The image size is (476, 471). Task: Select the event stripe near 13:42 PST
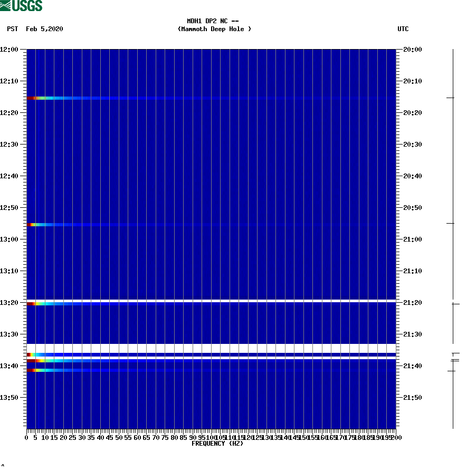pos(32,370)
